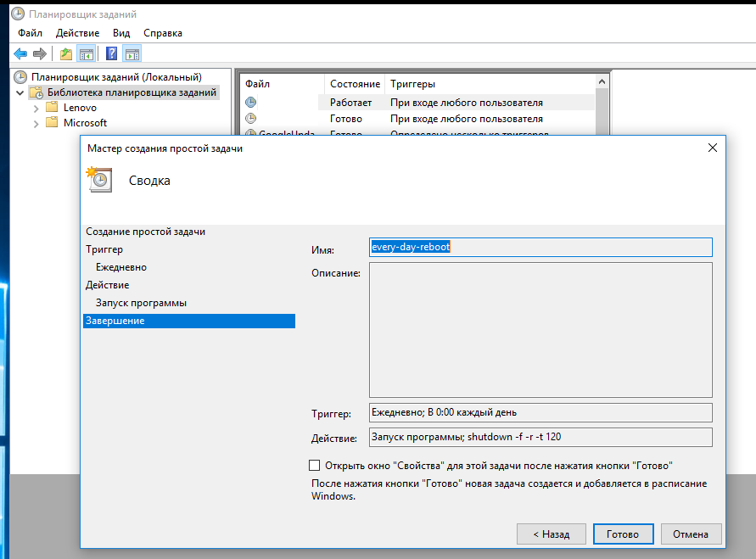Click the Имя field containing every-day-reboot
Image resolution: width=756 pixels, height=559 pixels.
tap(540, 247)
